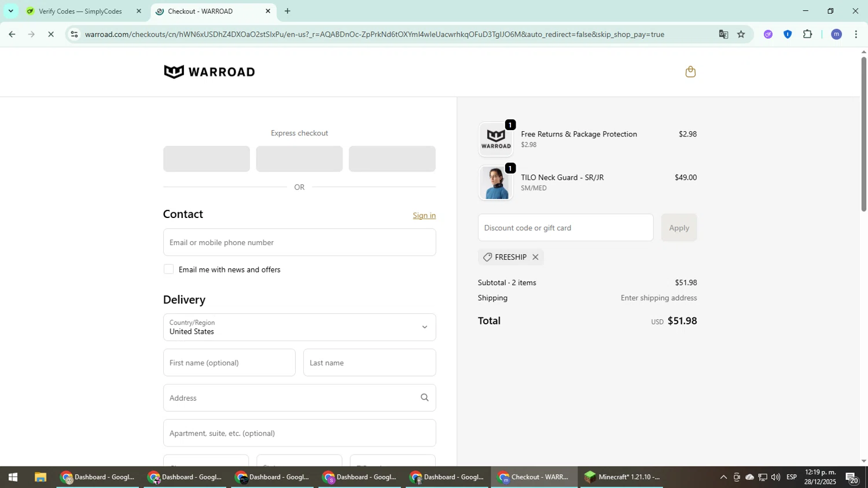
Task: Tick Email me with news and offers
Action: click(168, 269)
